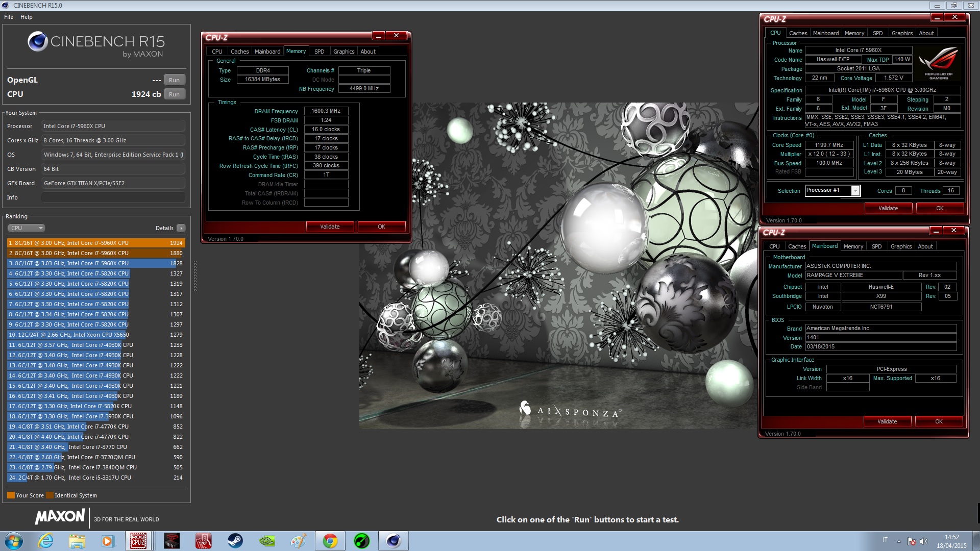Open Windows Explorer folder icon in taskbar
The width and height of the screenshot is (980, 551).
(x=77, y=541)
